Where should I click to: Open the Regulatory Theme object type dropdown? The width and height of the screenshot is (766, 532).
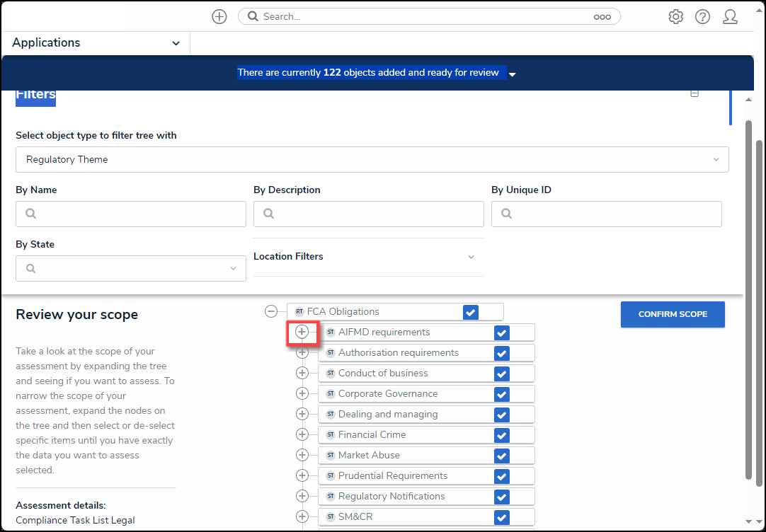[x=372, y=160]
